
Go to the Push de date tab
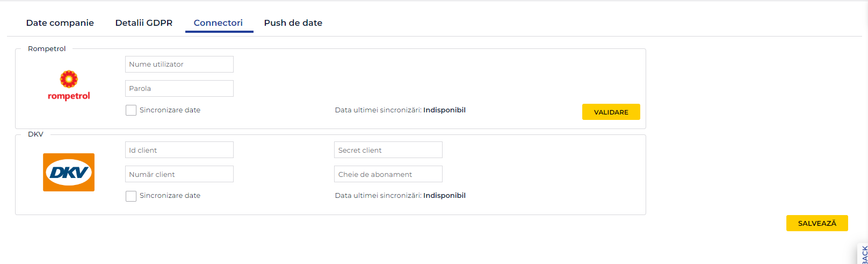[293, 23]
